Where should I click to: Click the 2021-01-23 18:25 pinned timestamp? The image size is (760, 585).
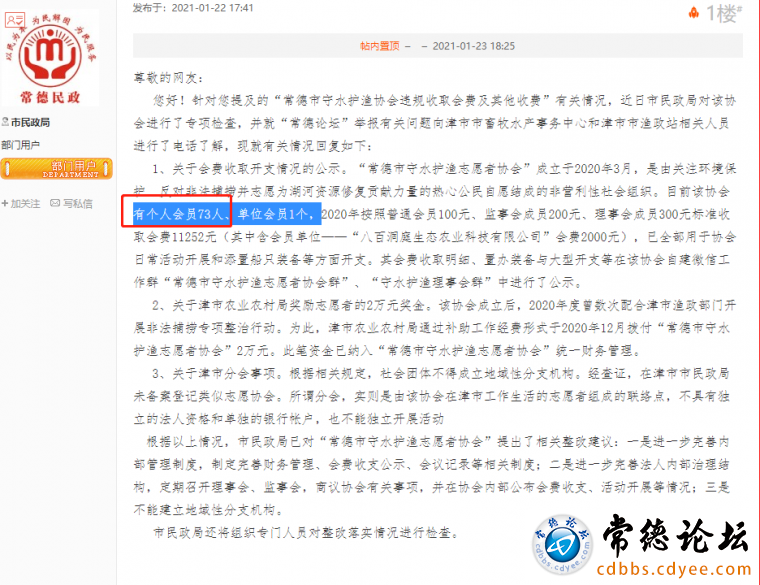[x=474, y=46]
